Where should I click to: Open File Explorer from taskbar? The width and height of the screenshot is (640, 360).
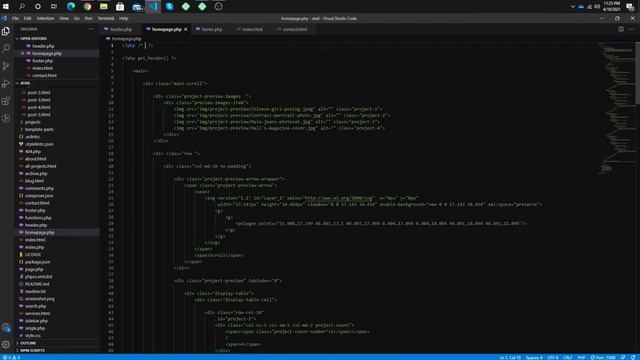104,7
